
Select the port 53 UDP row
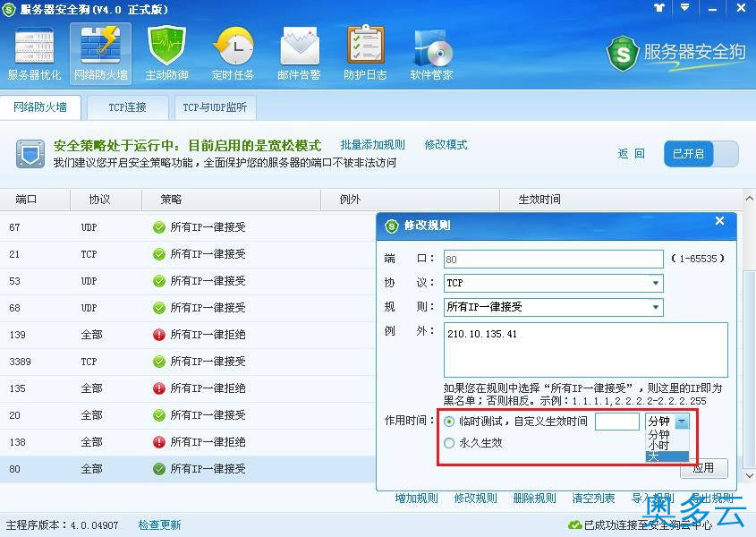click(x=188, y=281)
